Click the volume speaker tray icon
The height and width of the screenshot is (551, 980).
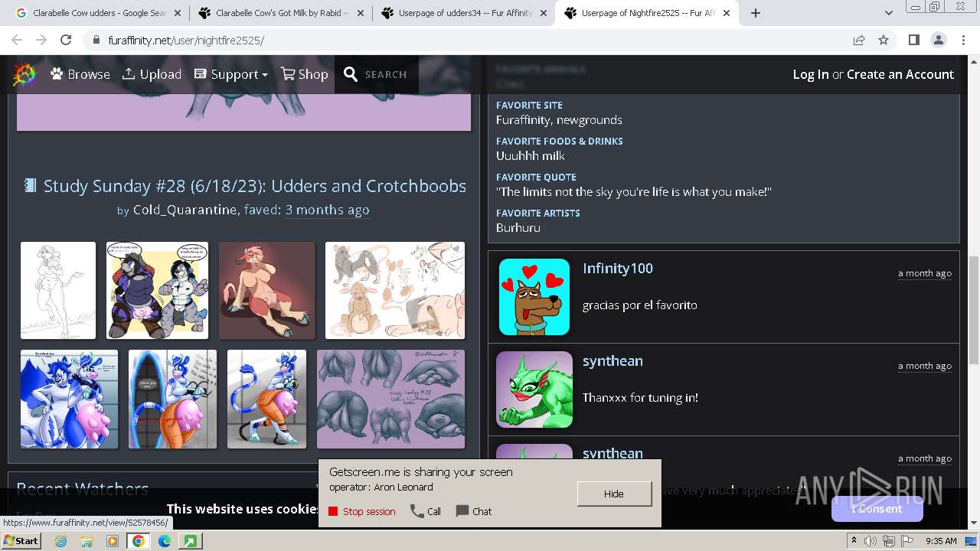pos(872,541)
